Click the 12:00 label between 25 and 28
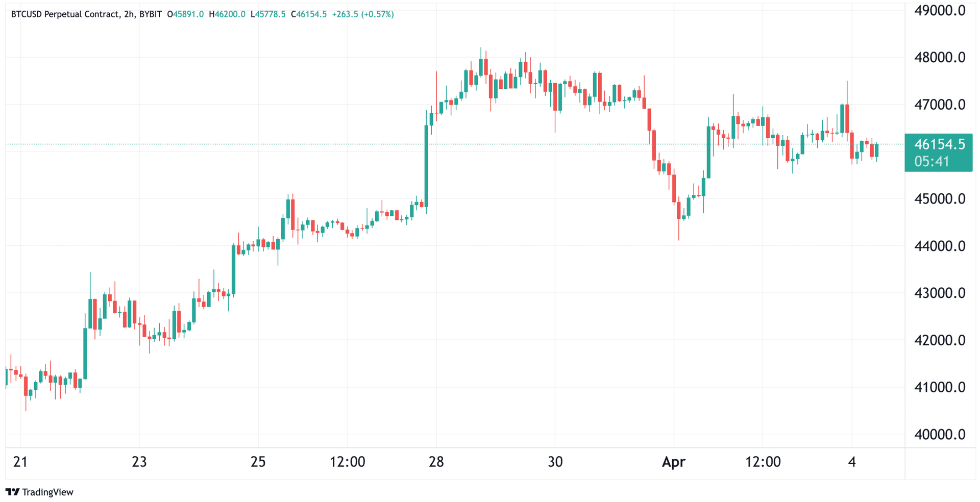 click(x=347, y=462)
